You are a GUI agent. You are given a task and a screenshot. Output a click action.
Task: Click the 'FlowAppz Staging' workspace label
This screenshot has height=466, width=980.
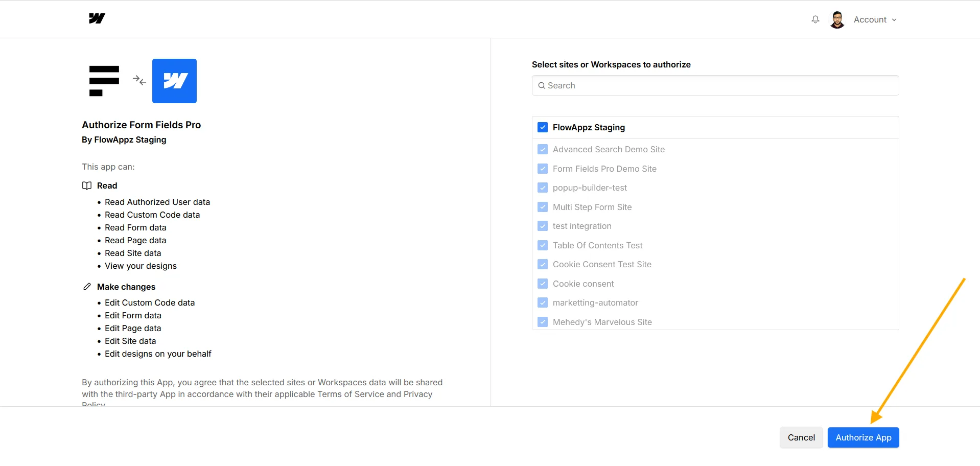[x=589, y=127]
